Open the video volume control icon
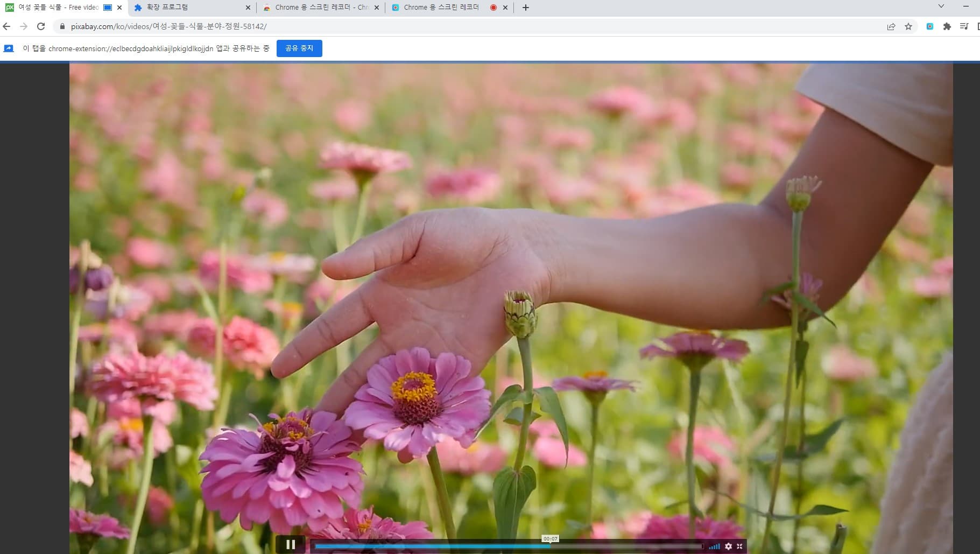Screen dimensions: 980x554 (715, 545)
